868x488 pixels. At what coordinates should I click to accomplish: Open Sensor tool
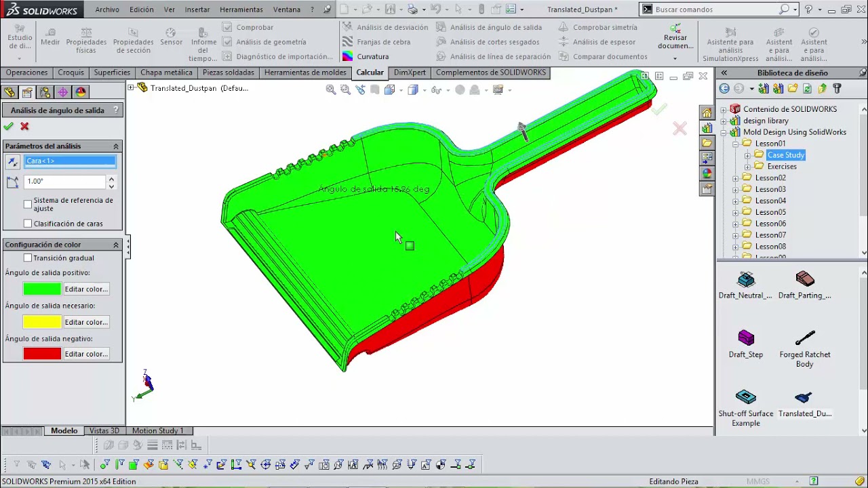click(171, 37)
